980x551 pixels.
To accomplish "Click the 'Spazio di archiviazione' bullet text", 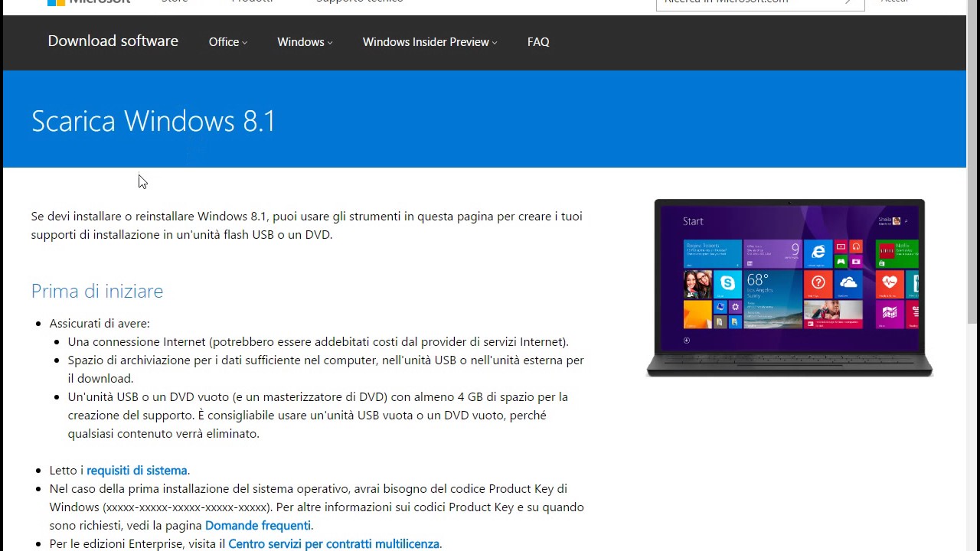I will pyautogui.click(x=325, y=369).
